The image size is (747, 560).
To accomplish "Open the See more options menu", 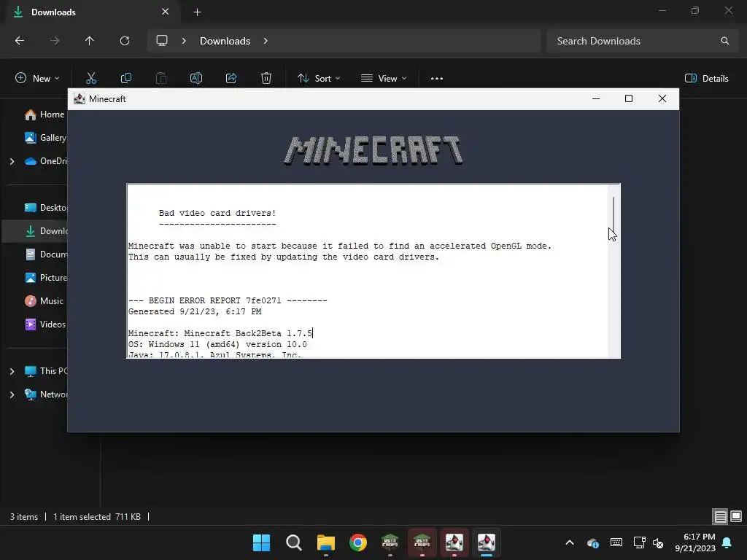I will pos(437,79).
